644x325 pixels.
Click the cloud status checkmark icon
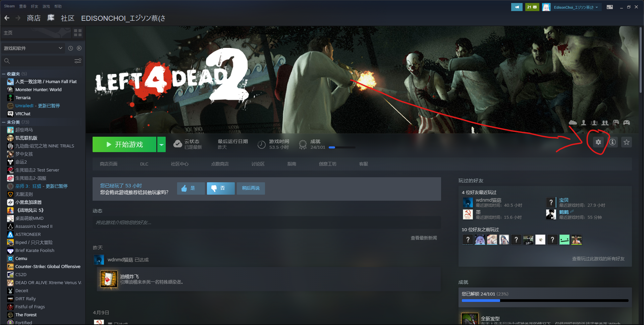(x=177, y=144)
